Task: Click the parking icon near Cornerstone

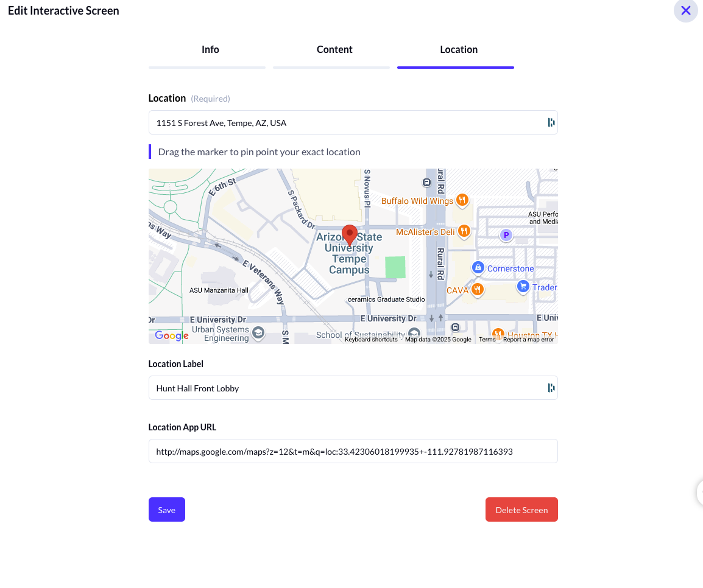Action: (506, 235)
